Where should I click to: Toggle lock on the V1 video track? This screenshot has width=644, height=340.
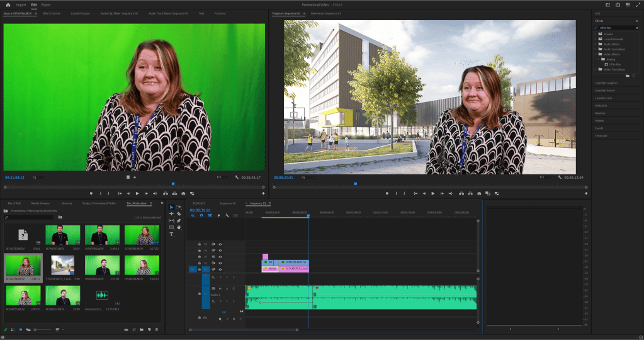pos(200,269)
